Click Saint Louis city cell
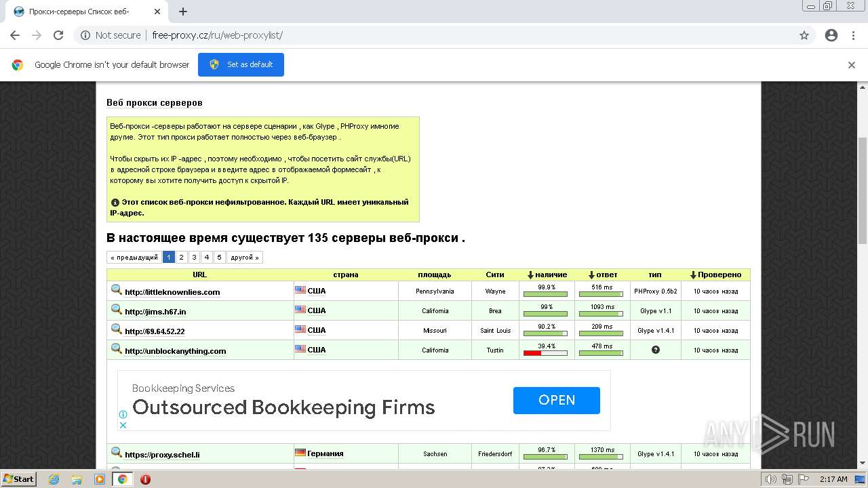 click(x=495, y=331)
